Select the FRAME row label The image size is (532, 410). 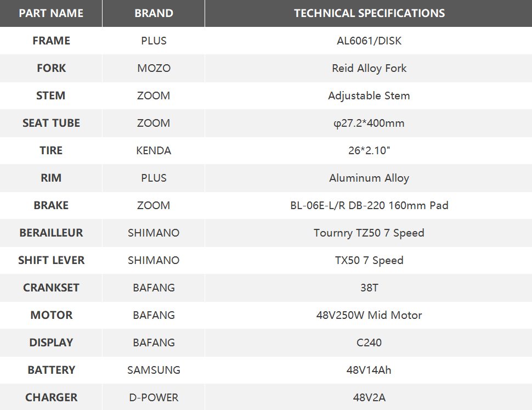pyautogui.click(x=51, y=41)
